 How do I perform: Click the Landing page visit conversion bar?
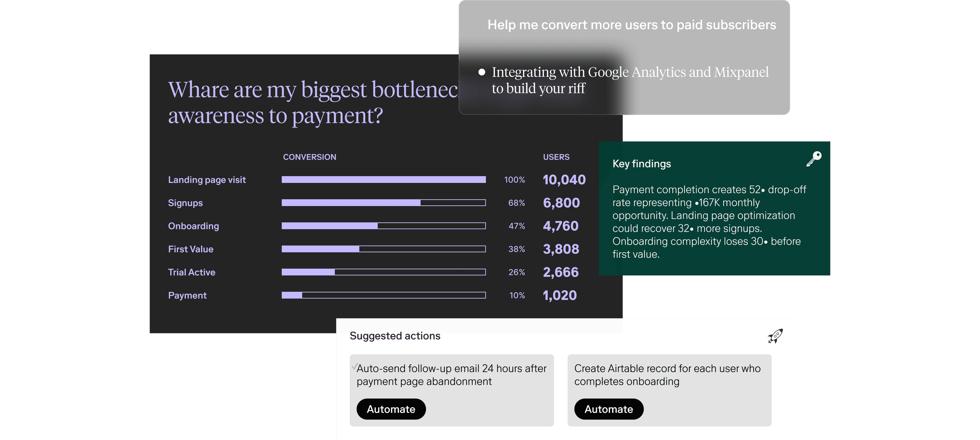pos(384,180)
